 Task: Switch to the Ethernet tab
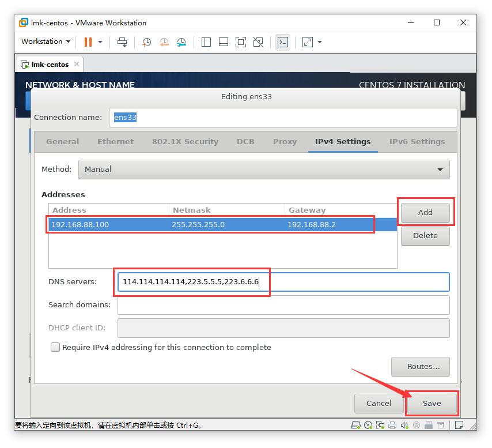point(115,142)
